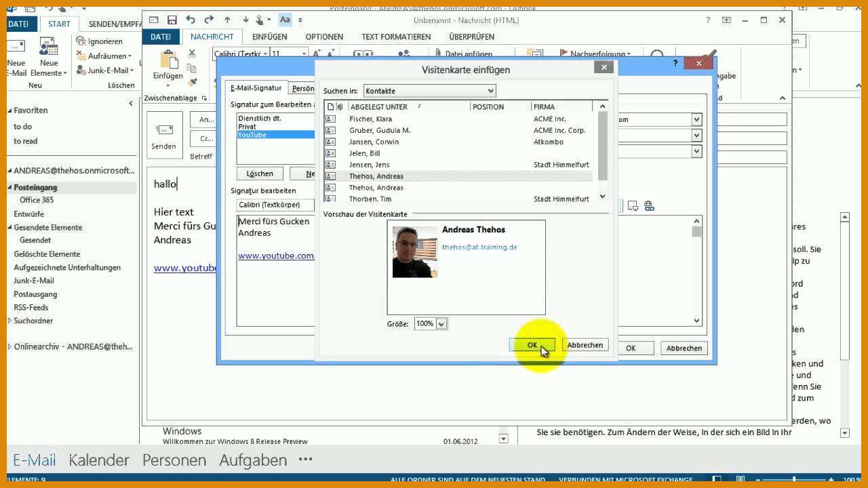Click the Löschen signature button
This screenshot has width=868, height=488.
pyautogui.click(x=260, y=174)
